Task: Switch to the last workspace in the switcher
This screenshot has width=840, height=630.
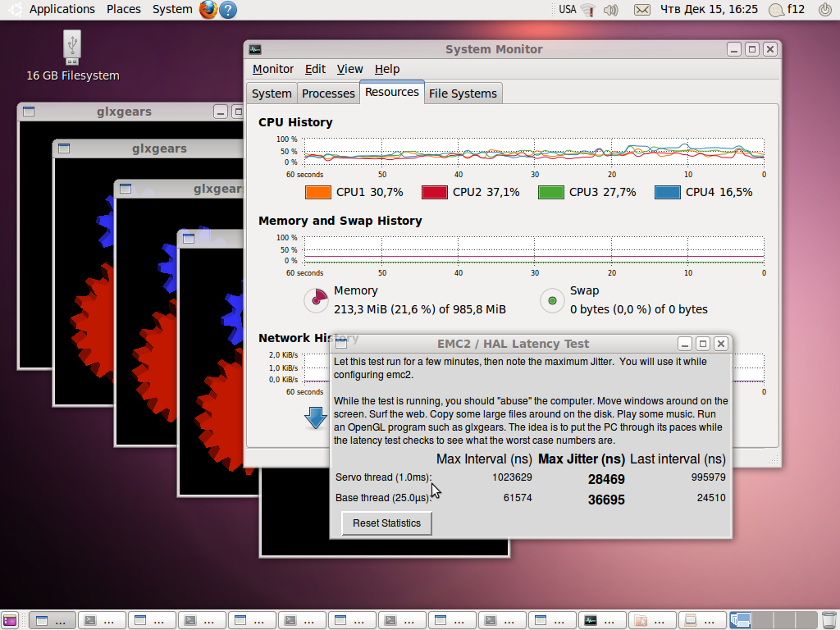Action: pyautogui.click(x=806, y=620)
